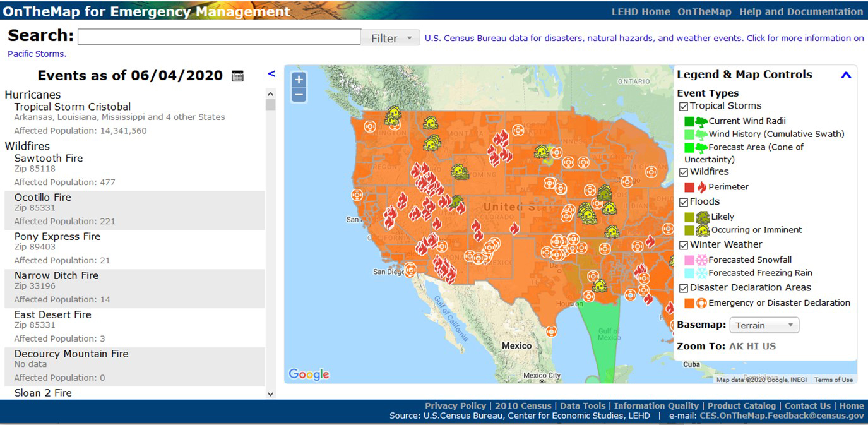Open Help and Documentation
The width and height of the screenshot is (868, 425).
(x=801, y=11)
